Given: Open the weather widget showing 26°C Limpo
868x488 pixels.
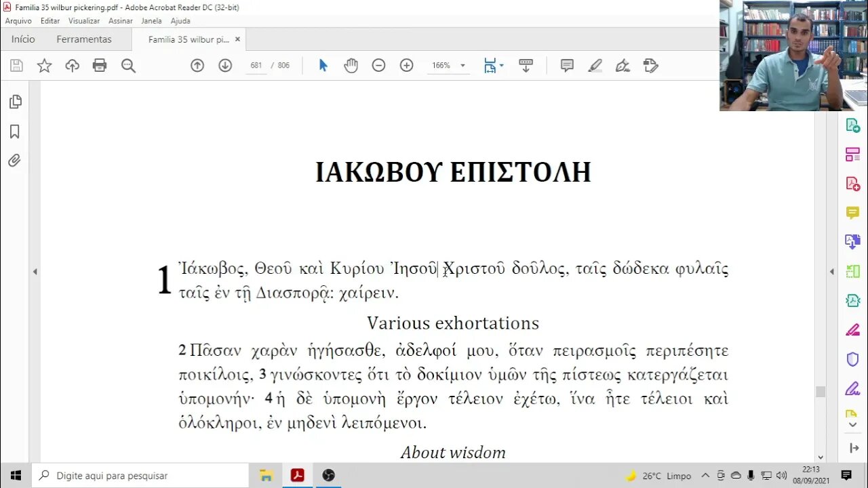Looking at the screenshot, I should pyautogui.click(x=658, y=476).
